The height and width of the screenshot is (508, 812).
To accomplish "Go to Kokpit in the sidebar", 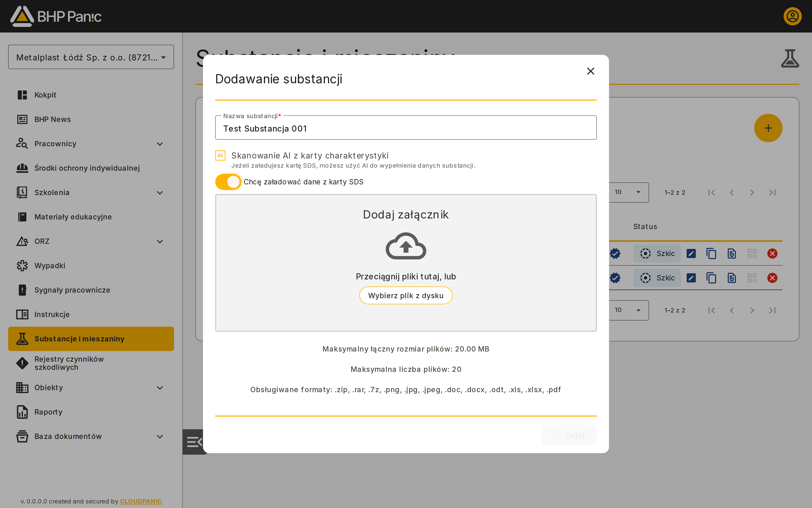I will pyautogui.click(x=91, y=95).
